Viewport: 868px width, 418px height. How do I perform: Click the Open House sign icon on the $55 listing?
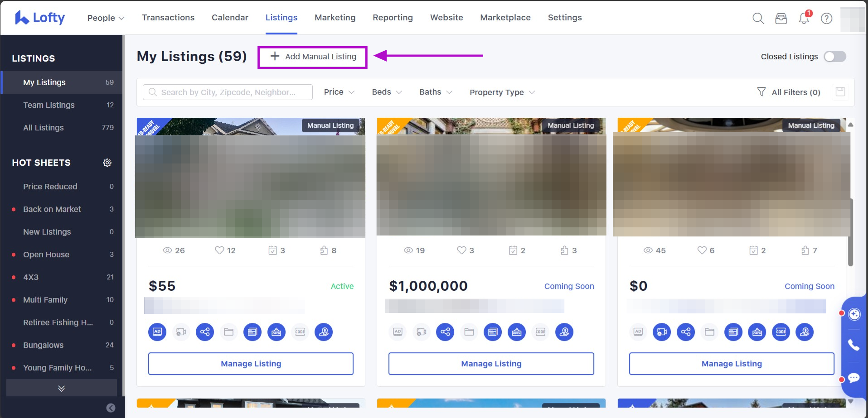tap(276, 332)
